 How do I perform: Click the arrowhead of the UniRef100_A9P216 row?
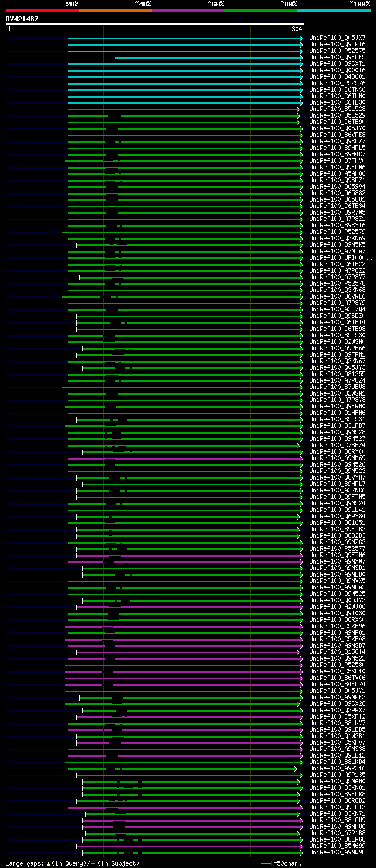(x=296, y=769)
